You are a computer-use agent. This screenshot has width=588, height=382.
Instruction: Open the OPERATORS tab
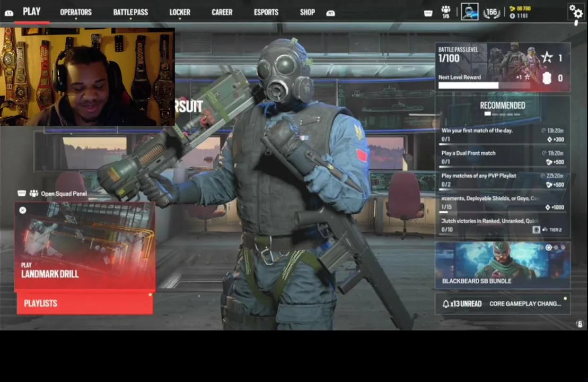(76, 12)
